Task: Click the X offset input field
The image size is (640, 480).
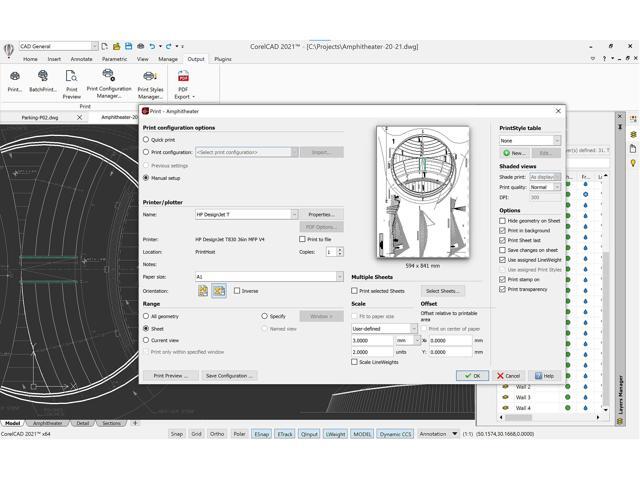Action: [450, 340]
